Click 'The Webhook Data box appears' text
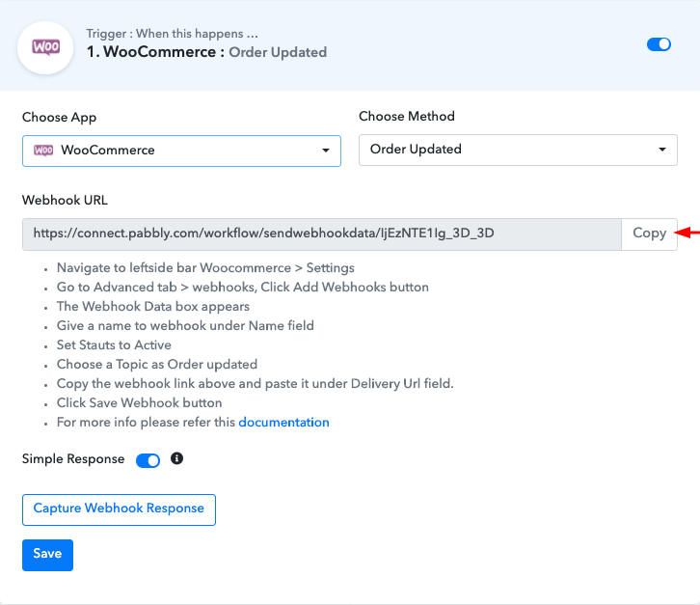The image size is (700, 605). [152, 306]
